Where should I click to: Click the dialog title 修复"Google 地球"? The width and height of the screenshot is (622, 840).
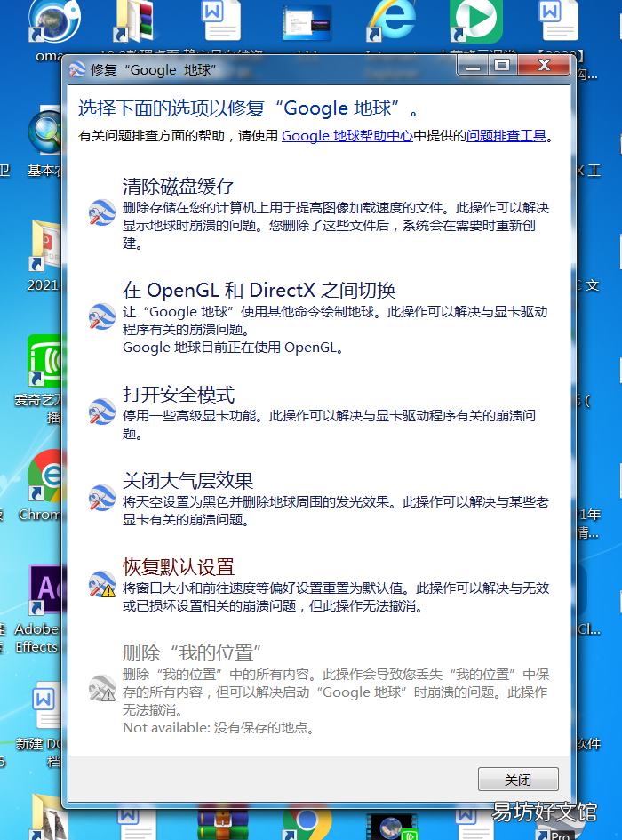pyautogui.click(x=153, y=70)
